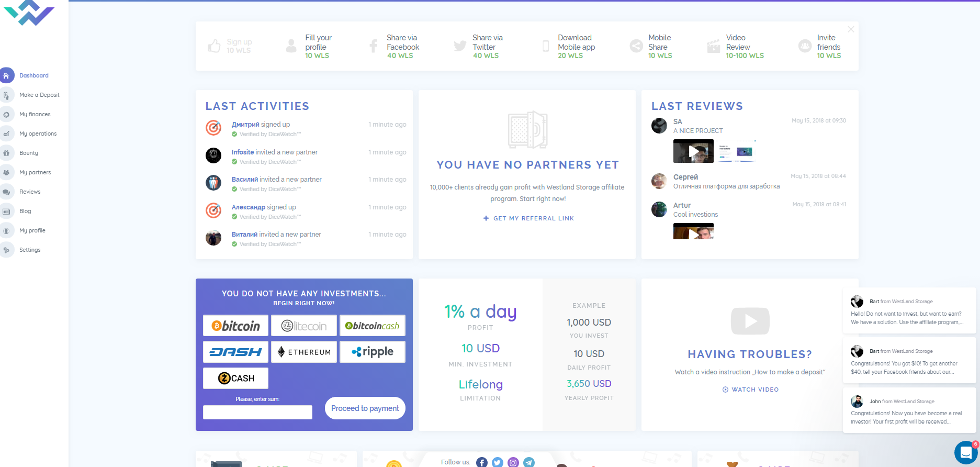Screen dimensions: 980x467
Task: Choose Ethereum payment option
Action: pyautogui.click(x=304, y=352)
